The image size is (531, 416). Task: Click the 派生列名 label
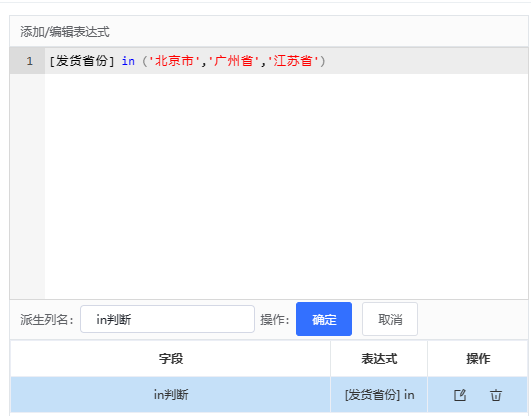coord(47,319)
